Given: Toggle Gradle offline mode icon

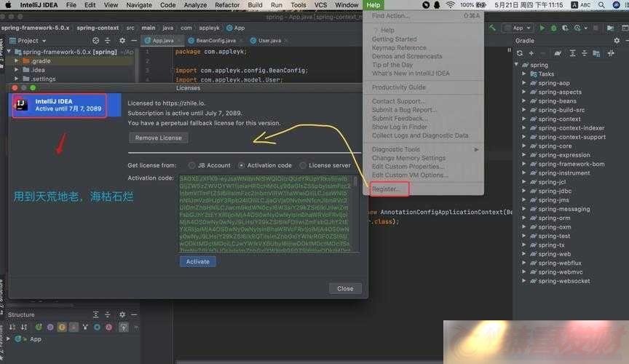Looking at the screenshot, I should tap(611, 53).
